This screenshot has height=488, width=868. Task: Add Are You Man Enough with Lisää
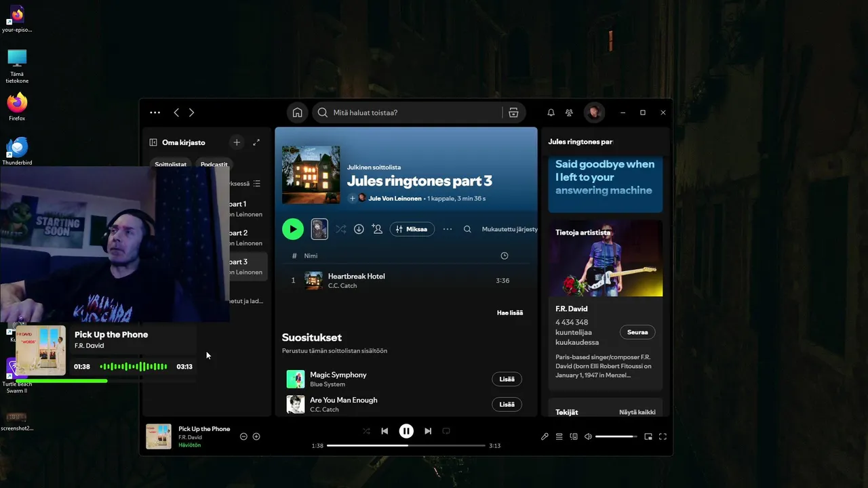click(507, 404)
